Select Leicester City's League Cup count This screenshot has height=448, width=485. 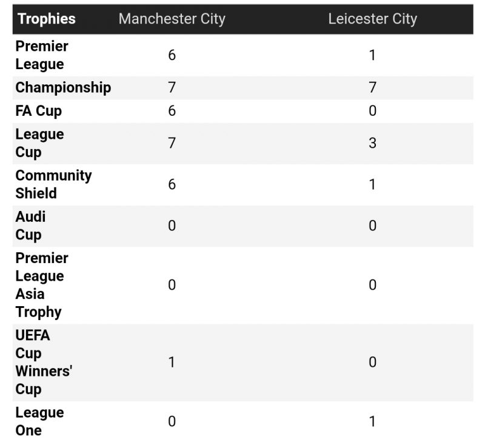tap(372, 143)
